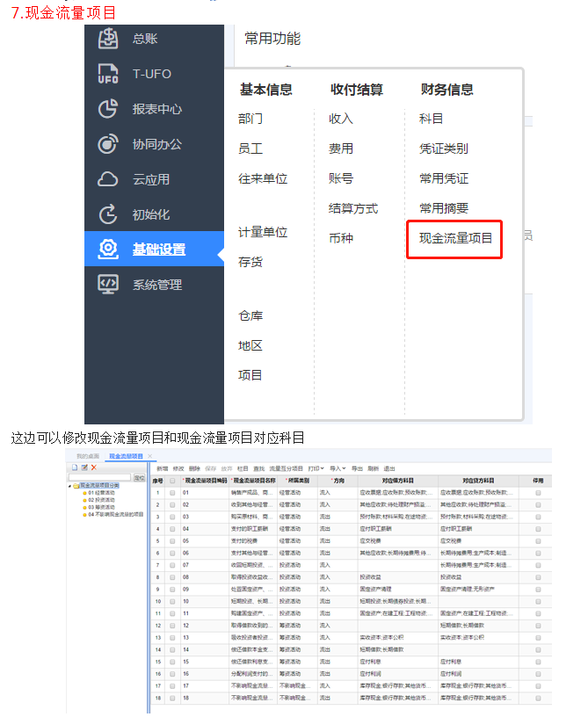The width and height of the screenshot is (588, 717).
Task: Open the 系统管理 system management icon
Action: coord(108,285)
